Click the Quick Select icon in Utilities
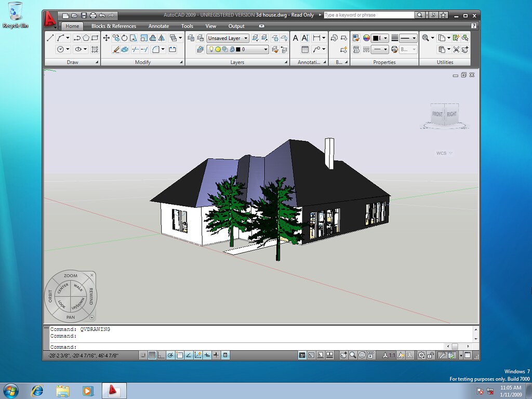 [456, 38]
